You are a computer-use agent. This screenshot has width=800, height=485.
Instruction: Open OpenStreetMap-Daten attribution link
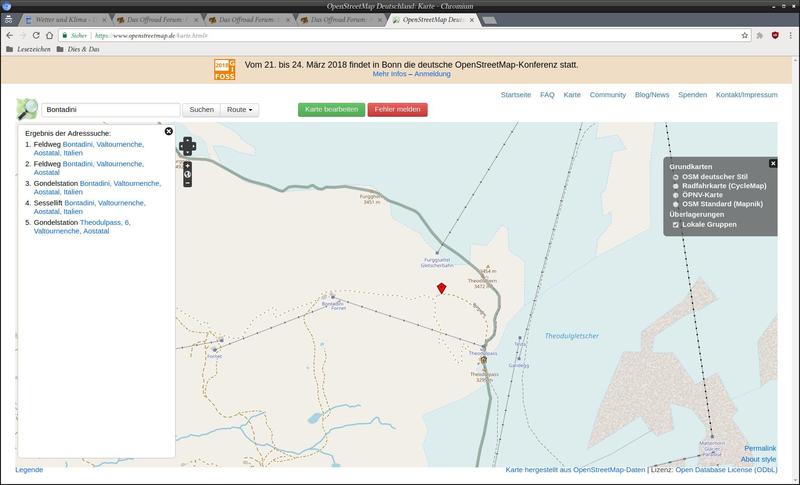(609, 470)
